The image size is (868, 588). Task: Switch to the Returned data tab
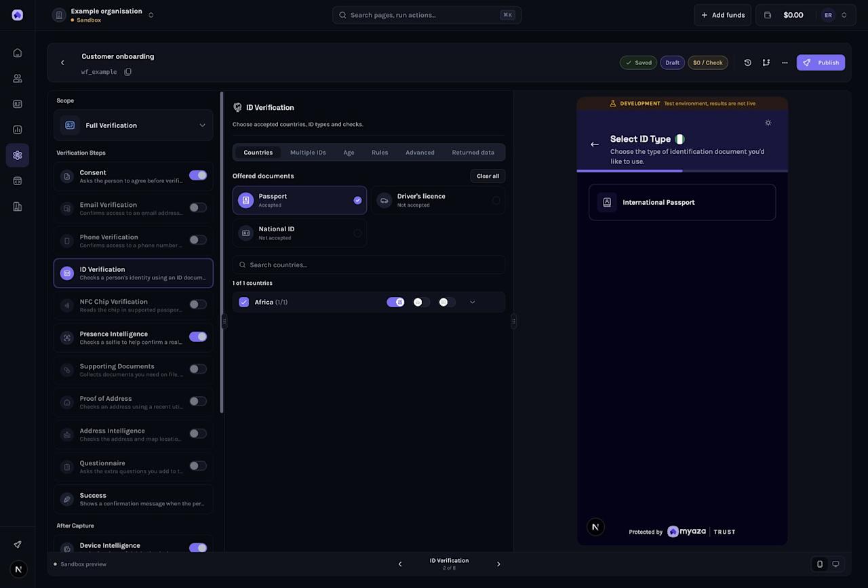coord(473,153)
